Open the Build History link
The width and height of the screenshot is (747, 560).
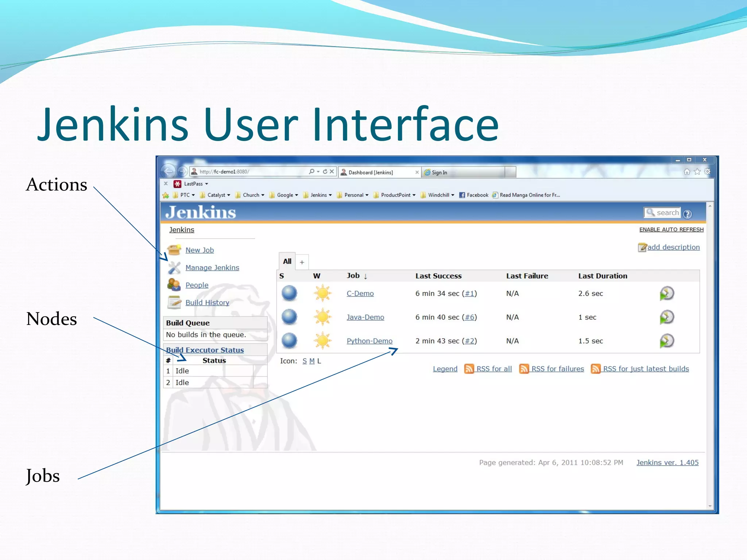[x=207, y=303]
